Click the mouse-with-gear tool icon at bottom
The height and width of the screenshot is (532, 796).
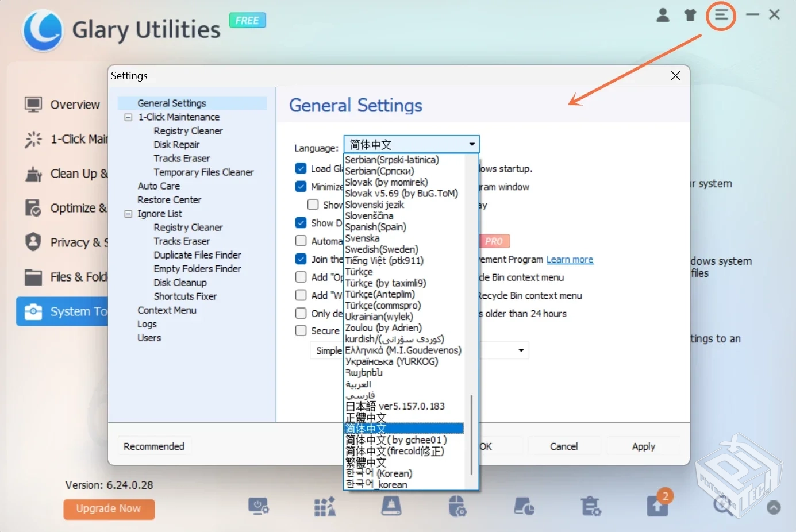coord(457,507)
